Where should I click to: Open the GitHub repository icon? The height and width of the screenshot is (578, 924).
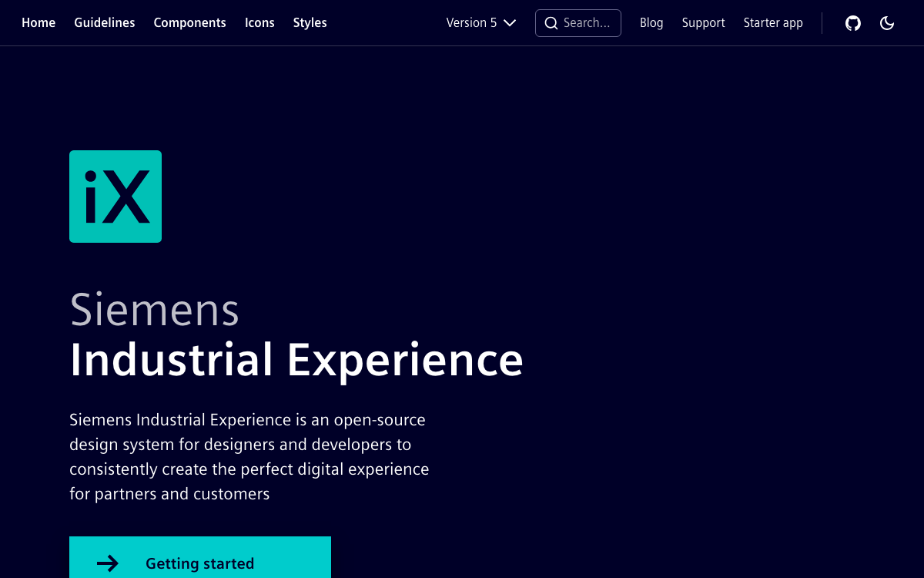pos(853,23)
